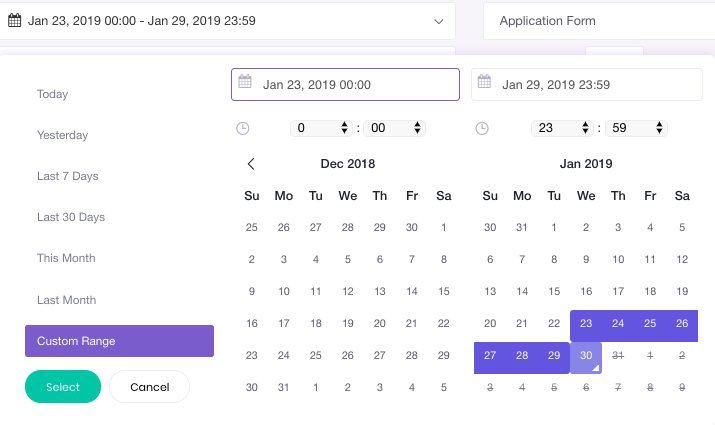Open the end hour dropdown
This screenshot has height=425, width=715.
click(x=561, y=128)
